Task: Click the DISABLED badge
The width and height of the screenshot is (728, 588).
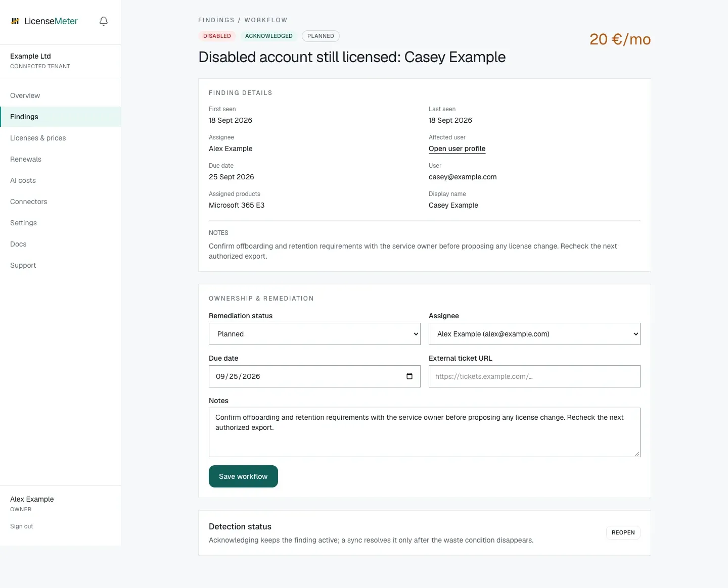Action: [217, 36]
